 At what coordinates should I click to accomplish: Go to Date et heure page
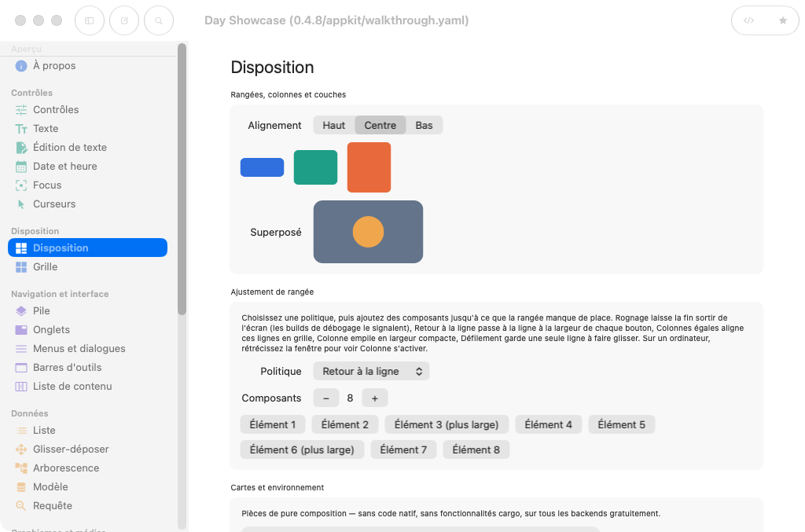pos(87,167)
